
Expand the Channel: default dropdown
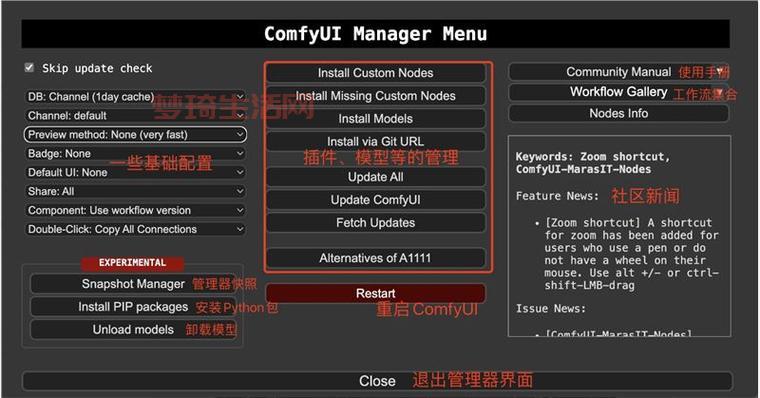[x=135, y=115]
